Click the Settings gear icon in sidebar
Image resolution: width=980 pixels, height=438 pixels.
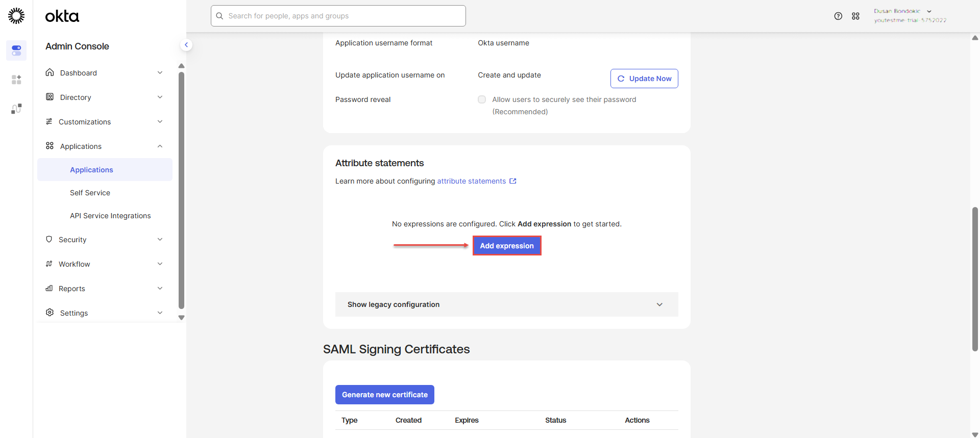pyautogui.click(x=50, y=313)
